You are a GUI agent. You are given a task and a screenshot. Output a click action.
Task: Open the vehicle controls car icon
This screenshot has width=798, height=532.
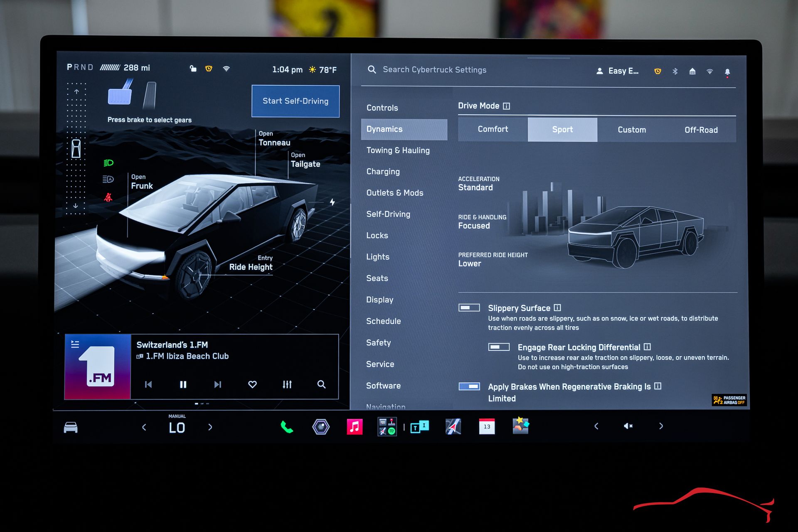(x=71, y=427)
